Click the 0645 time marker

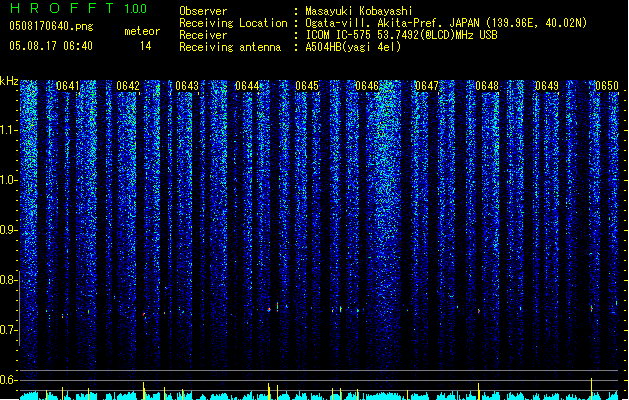point(307,86)
